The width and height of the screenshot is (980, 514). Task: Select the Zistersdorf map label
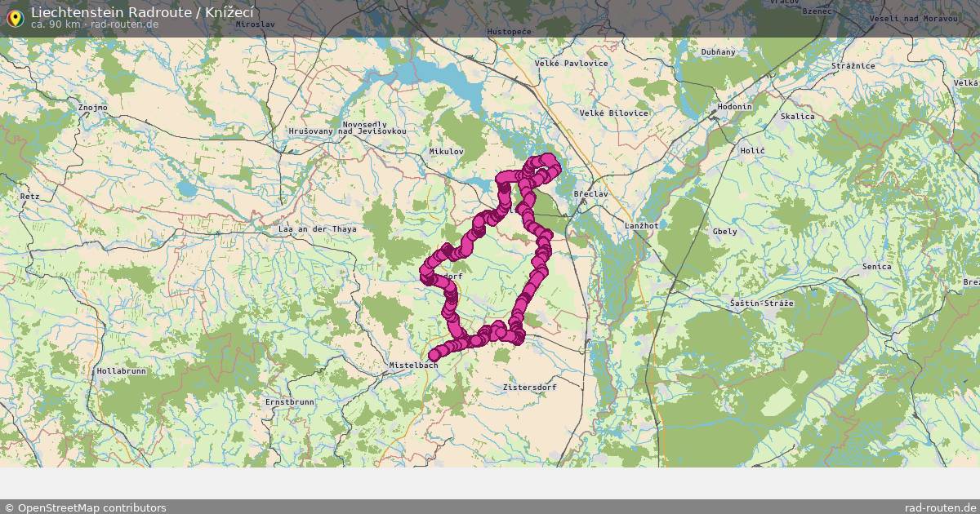point(530,388)
